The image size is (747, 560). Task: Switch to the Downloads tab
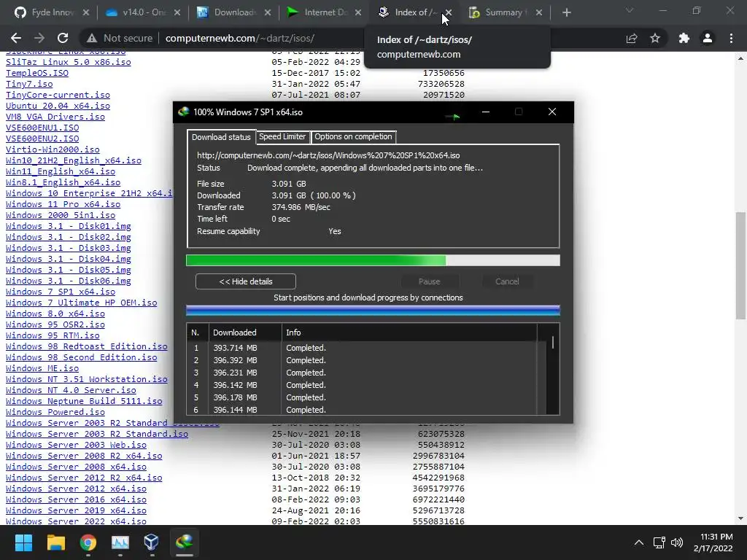[228, 12]
